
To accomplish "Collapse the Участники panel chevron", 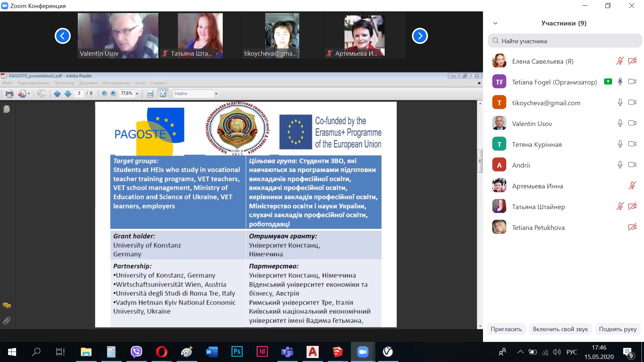I will pos(495,23).
